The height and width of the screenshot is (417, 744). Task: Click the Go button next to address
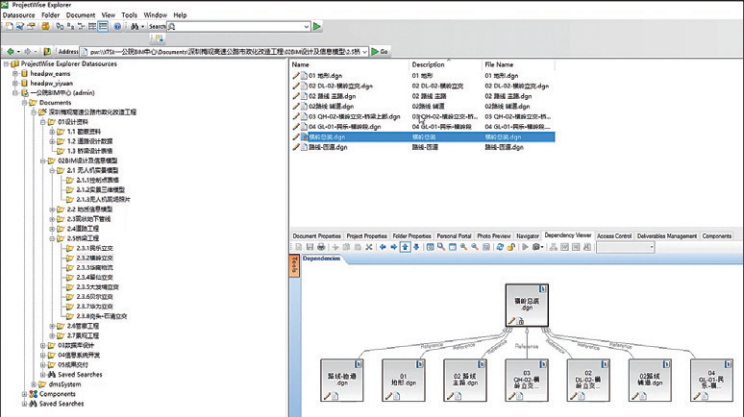tap(380, 51)
